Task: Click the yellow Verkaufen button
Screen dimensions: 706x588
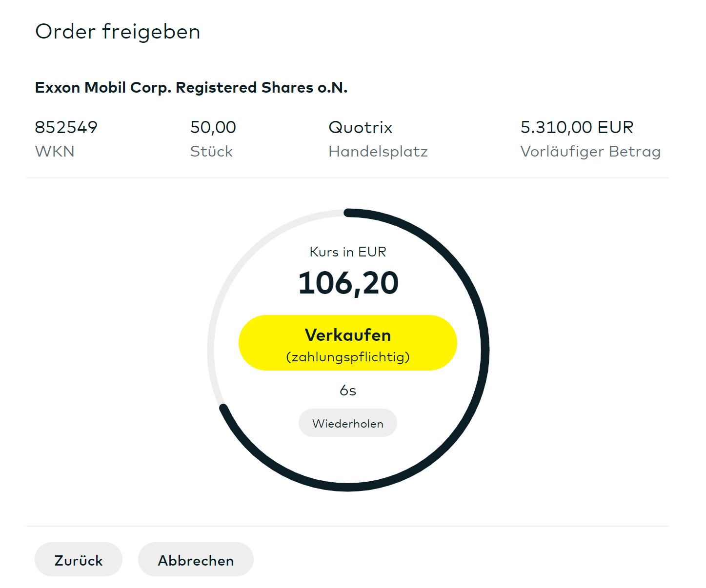Action: click(x=347, y=343)
